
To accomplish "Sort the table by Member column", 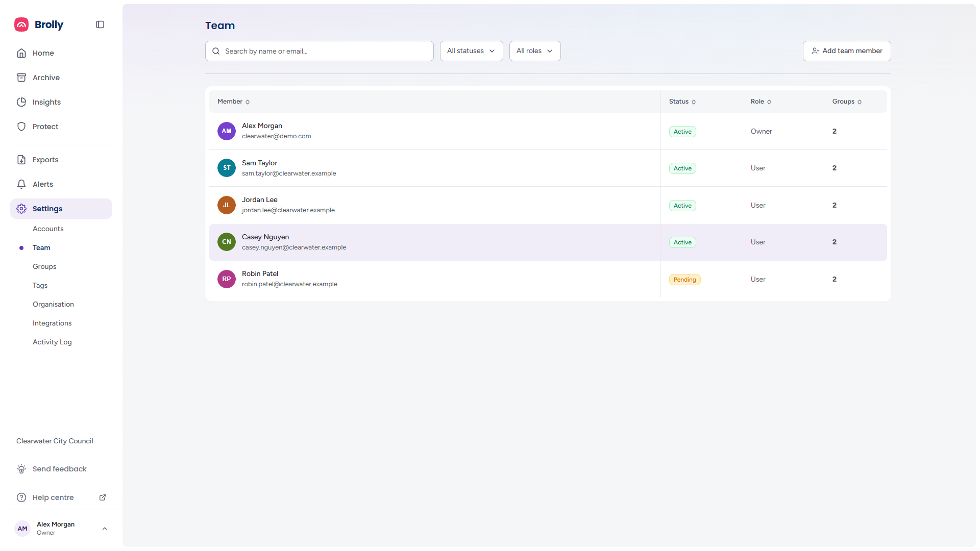I will tap(234, 102).
